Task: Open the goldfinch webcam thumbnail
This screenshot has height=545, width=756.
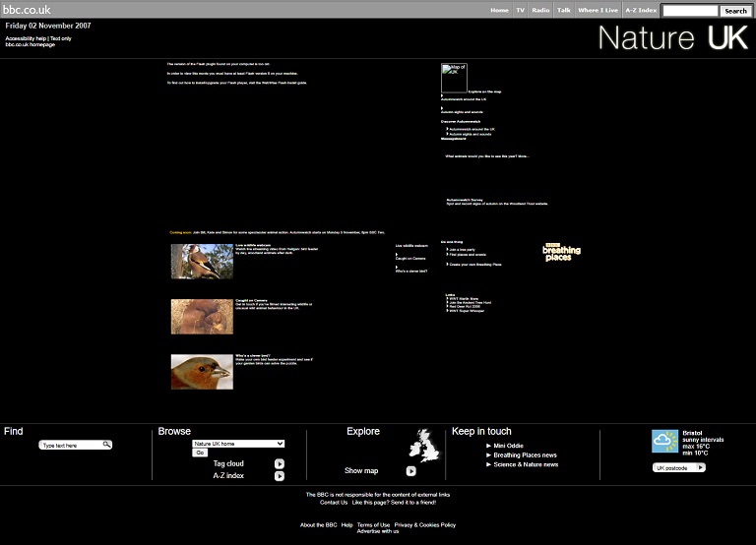Action: [x=202, y=262]
